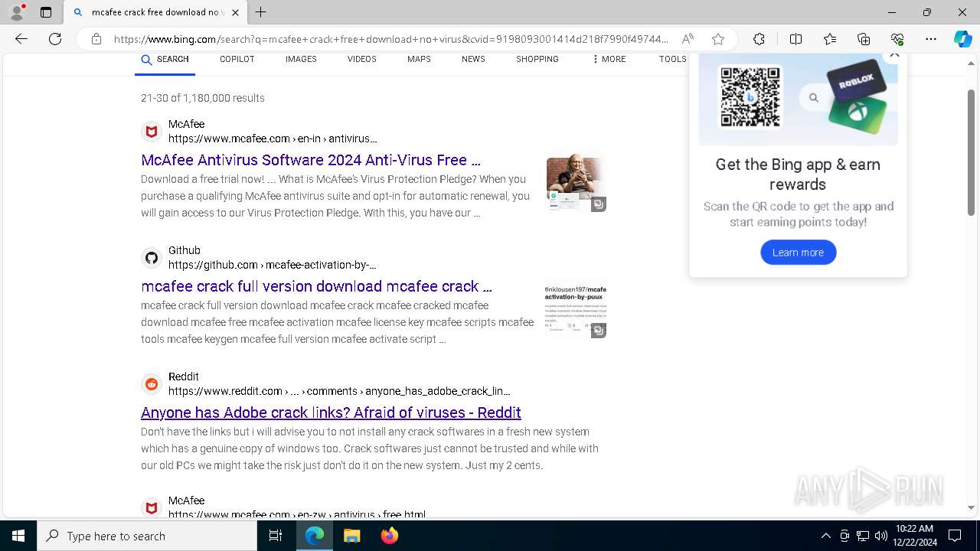Open Task View on the taskbar
The height and width of the screenshot is (551, 980).
[x=276, y=536]
